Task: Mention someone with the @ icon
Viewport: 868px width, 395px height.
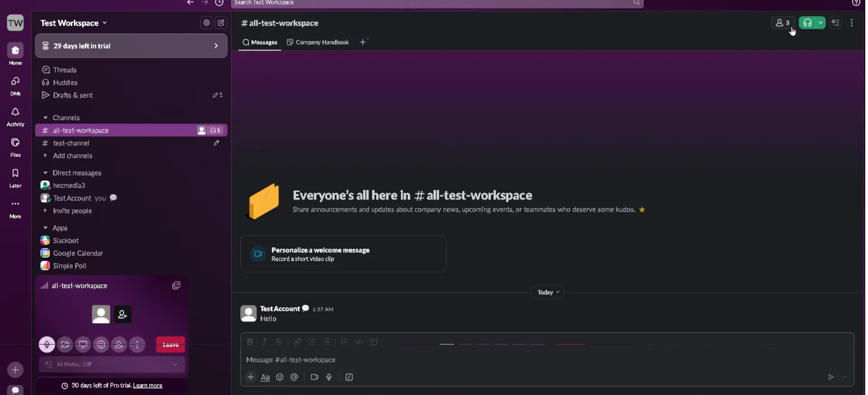Action: point(294,377)
